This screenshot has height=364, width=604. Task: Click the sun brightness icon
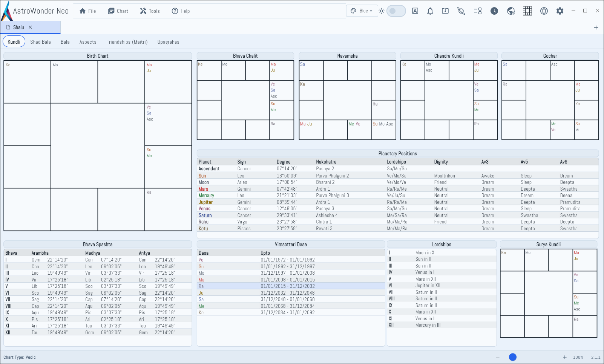click(x=382, y=11)
